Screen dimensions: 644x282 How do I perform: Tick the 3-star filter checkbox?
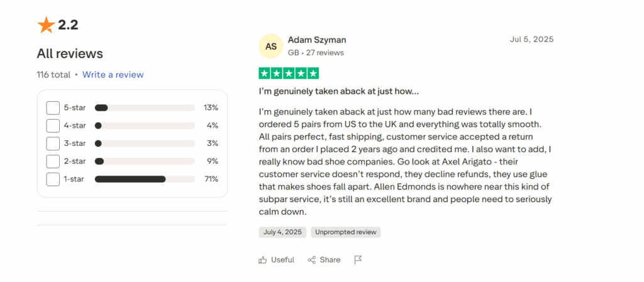point(53,144)
